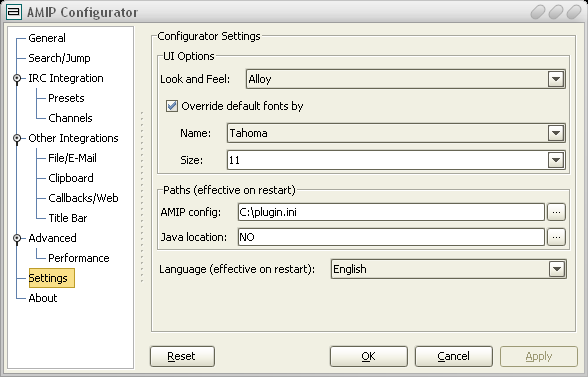Viewport: 588px width, 377px height.
Task: Click browse button for AMIP config path
Action: pos(556,212)
